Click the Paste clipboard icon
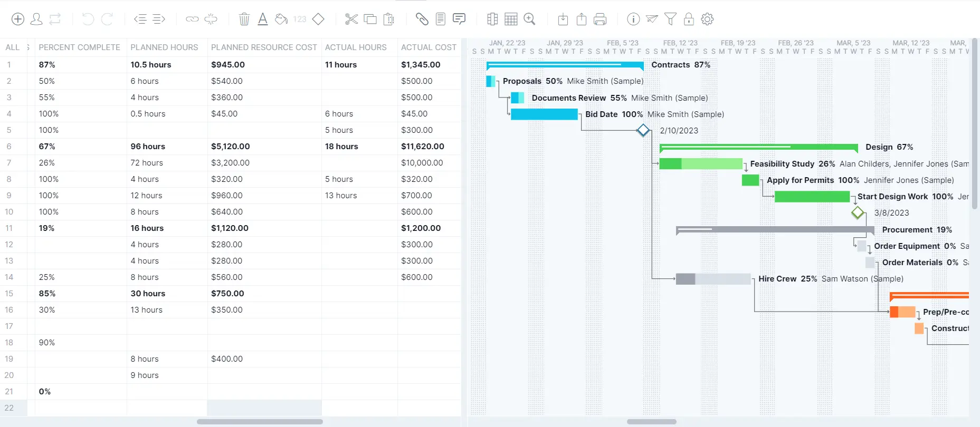Image resolution: width=980 pixels, height=427 pixels. pyautogui.click(x=389, y=20)
